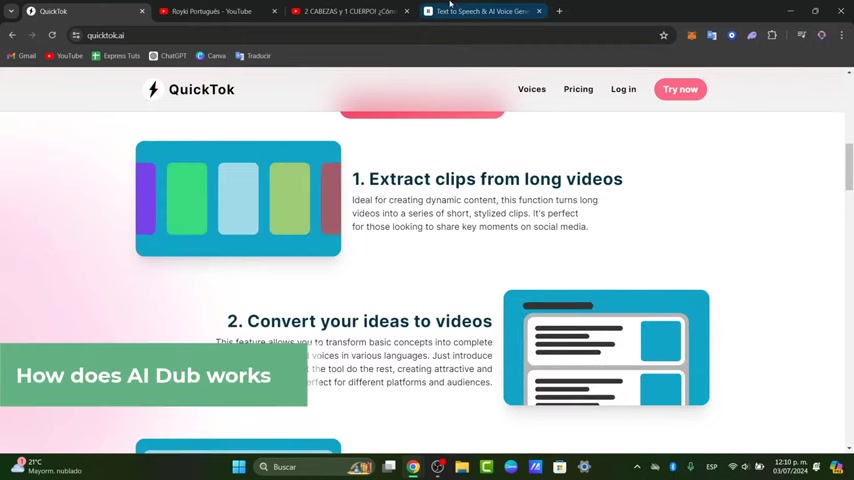Click the purple feather extension icon
854x480 pixels.
tap(752, 35)
